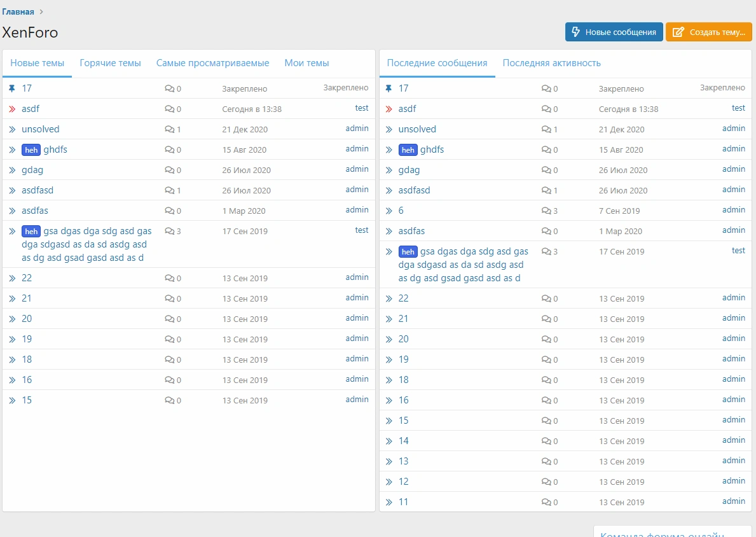Open the Самые просматриваемые tab
756x537 pixels.
(212, 63)
